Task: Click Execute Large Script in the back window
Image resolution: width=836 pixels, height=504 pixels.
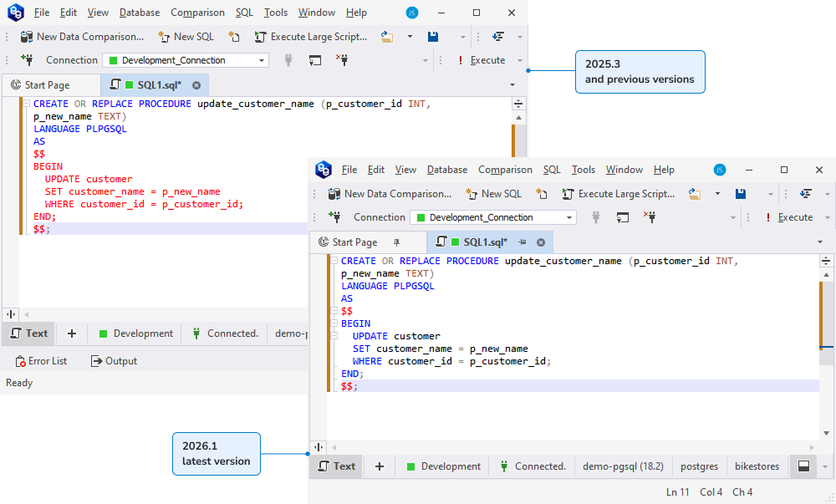Action: [x=311, y=37]
